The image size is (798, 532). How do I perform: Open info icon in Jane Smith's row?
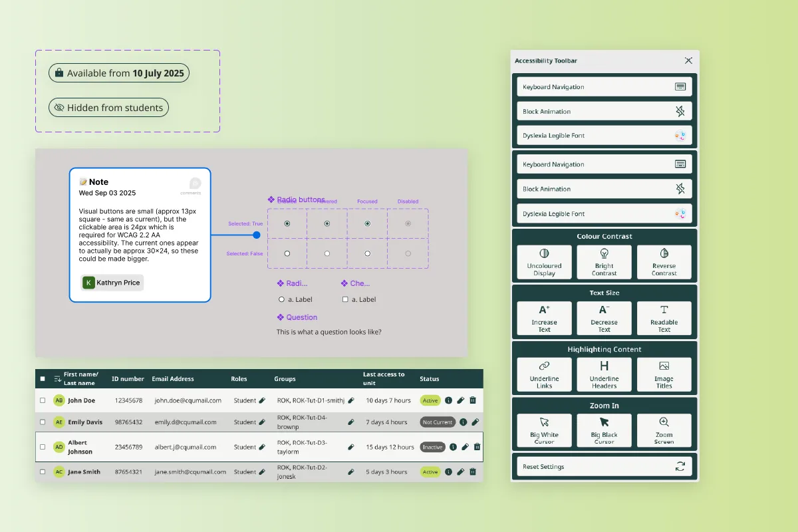[448, 471]
